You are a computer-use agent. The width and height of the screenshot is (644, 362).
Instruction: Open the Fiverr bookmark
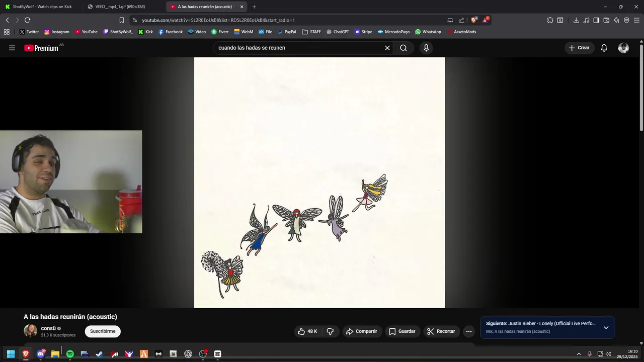[x=220, y=32]
